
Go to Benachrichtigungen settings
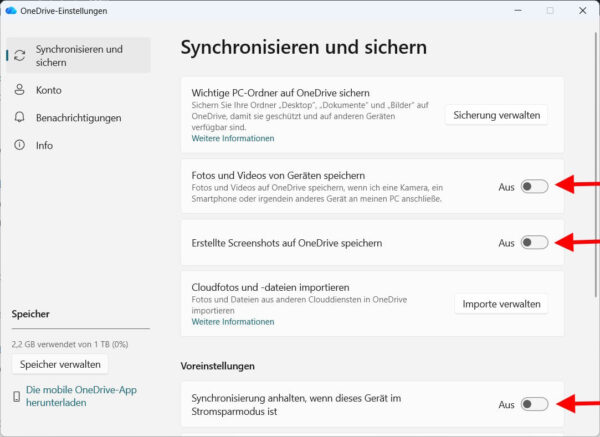point(78,117)
